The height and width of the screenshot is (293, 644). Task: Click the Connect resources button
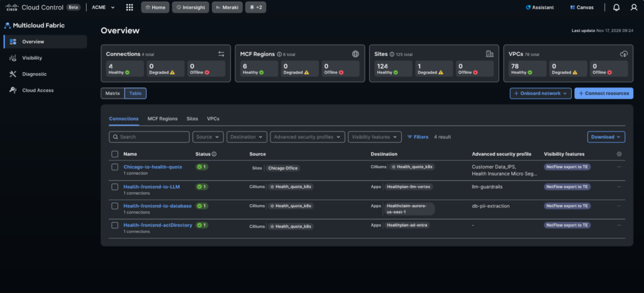click(x=604, y=94)
